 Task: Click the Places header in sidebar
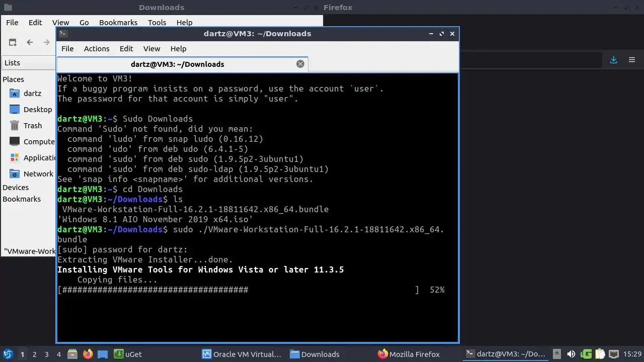13,79
